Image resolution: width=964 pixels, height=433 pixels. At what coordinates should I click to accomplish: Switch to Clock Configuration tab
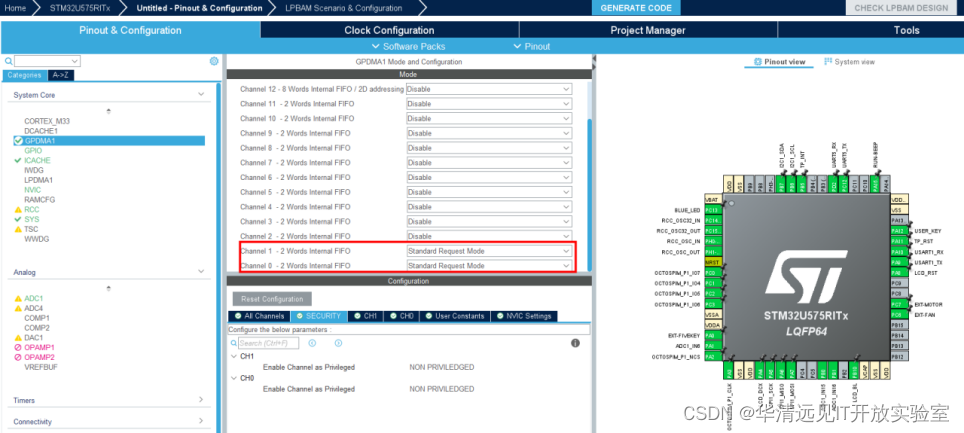click(389, 30)
